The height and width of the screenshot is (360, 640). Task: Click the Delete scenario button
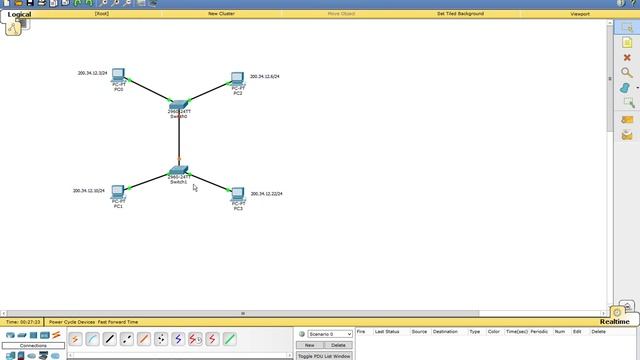pyautogui.click(x=338, y=345)
